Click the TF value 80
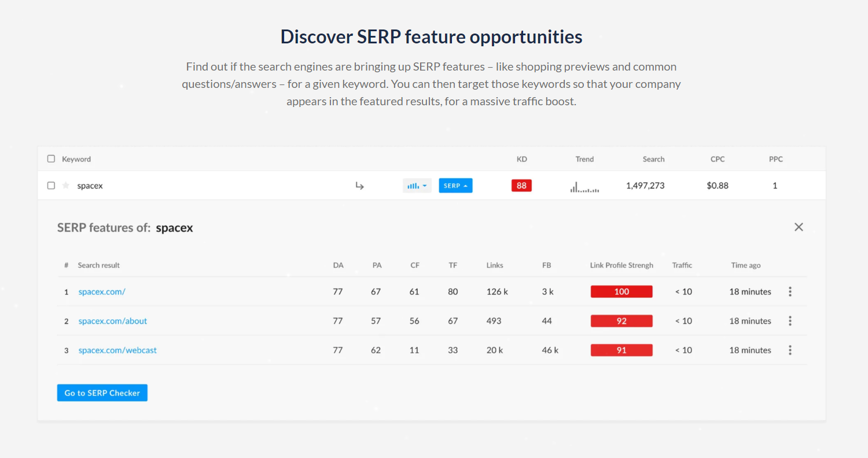Image resolution: width=868 pixels, height=458 pixels. [x=453, y=291]
